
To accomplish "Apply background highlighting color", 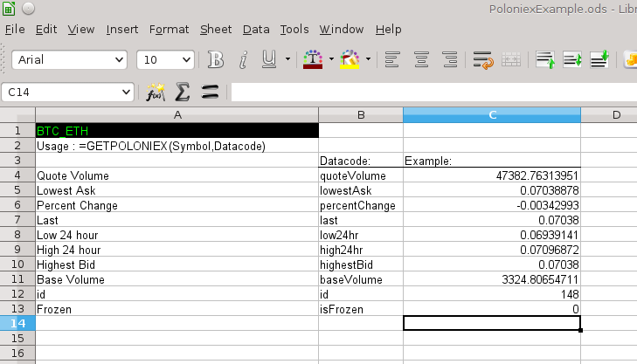I will [x=350, y=59].
